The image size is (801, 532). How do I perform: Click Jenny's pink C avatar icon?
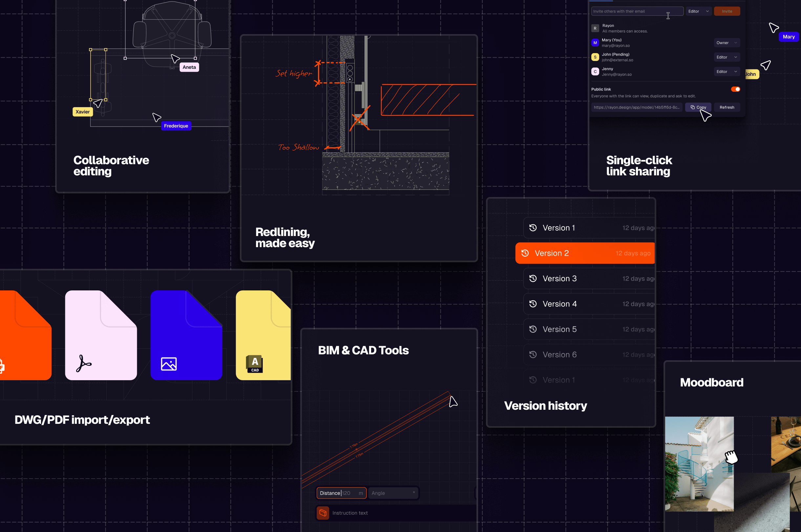pyautogui.click(x=595, y=71)
